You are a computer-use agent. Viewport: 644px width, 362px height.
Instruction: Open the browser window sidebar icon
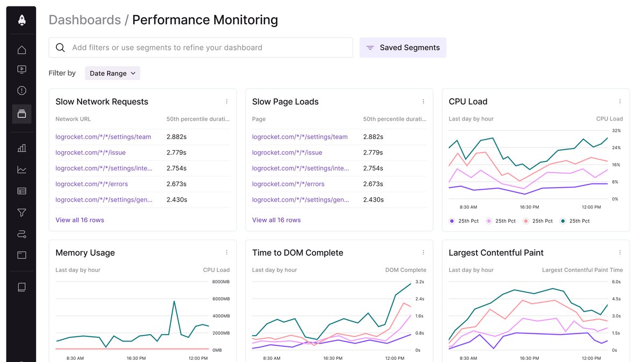tap(21, 255)
